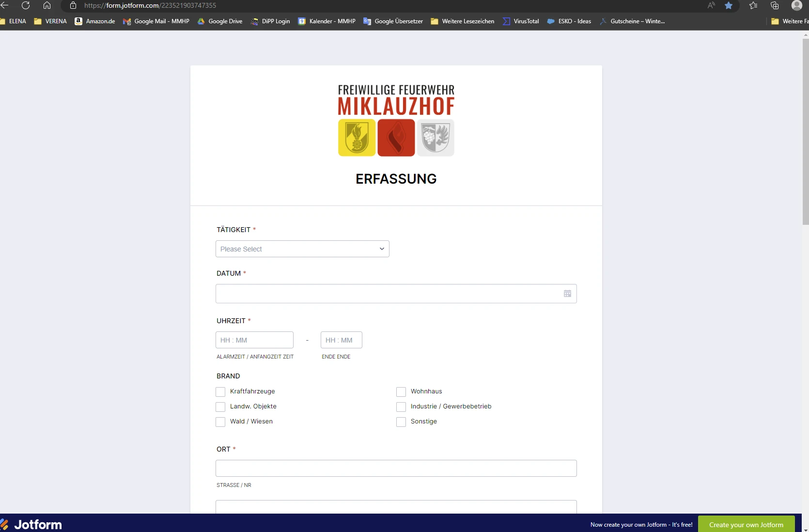The height and width of the screenshot is (532, 809).
Task: Open the TÄTIGKEIT Please Select dropdown
Action: [302, 249]
